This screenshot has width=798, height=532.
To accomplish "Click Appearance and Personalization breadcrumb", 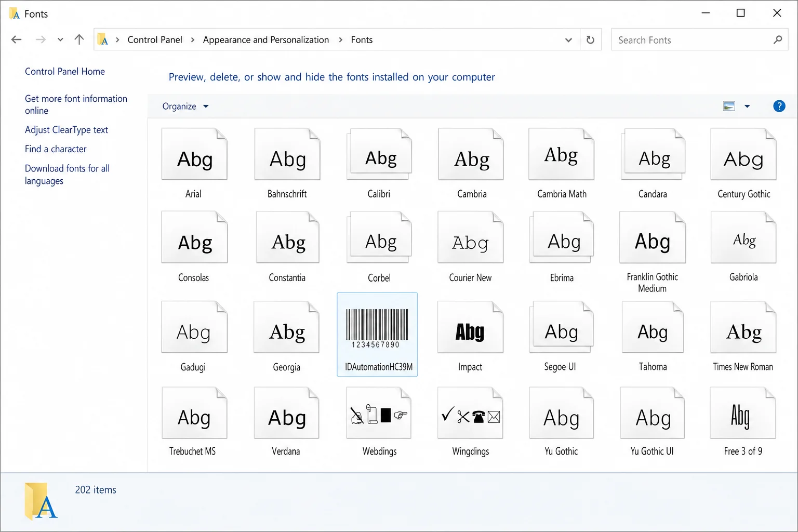I will (266, 40).
